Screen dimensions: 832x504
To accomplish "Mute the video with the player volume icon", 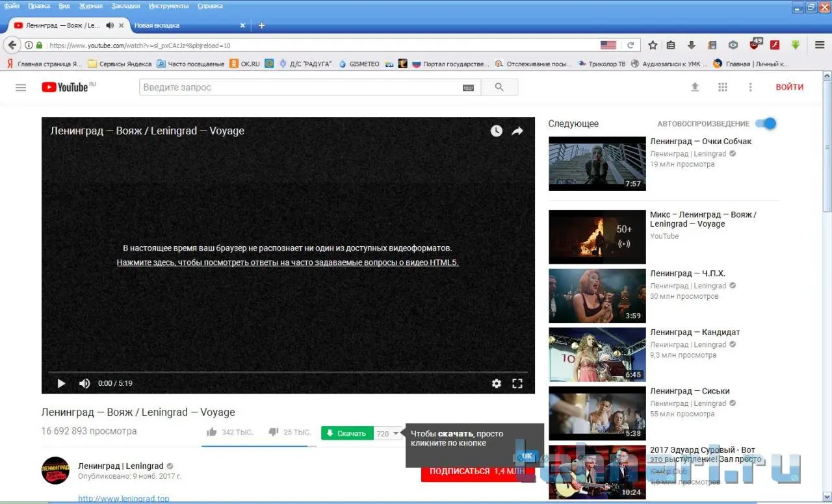I will (84, 383).
